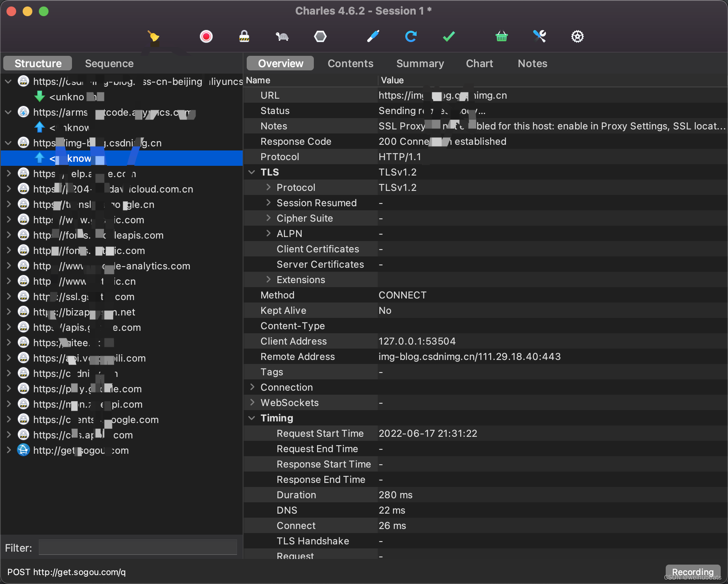Click the lightning globe icon of arms host
This screenshot has height=584, width=728.
click(x=23, y=112)
